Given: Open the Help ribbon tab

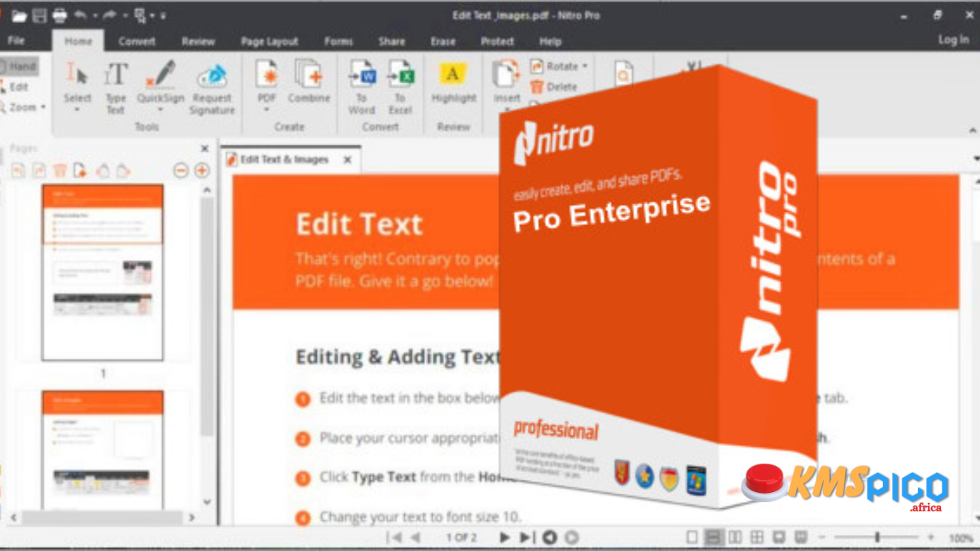Looking at the screenshot, I should (x=550, y=41).
